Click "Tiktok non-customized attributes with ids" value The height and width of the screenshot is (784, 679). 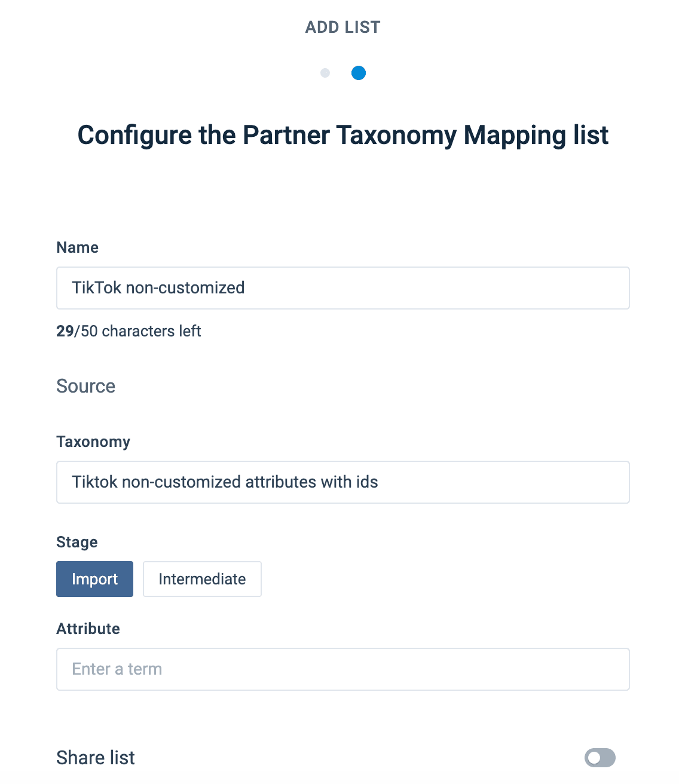(225, 482)
